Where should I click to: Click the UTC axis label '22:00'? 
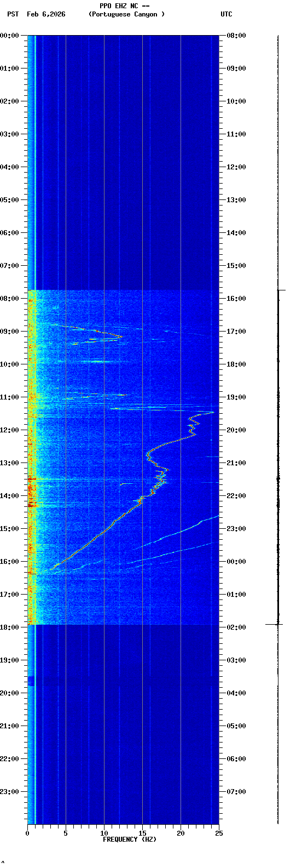(236, 496)
